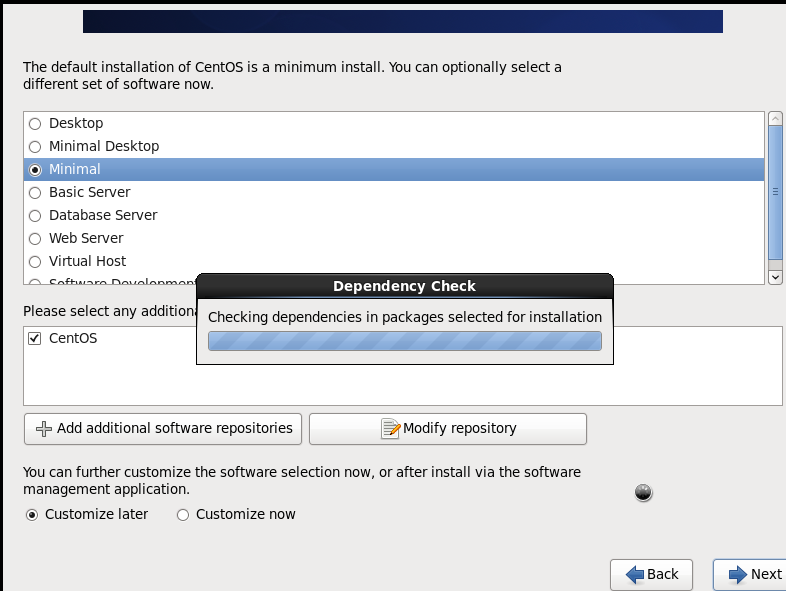Select the Desktop install option

click(x=36, y=124)
